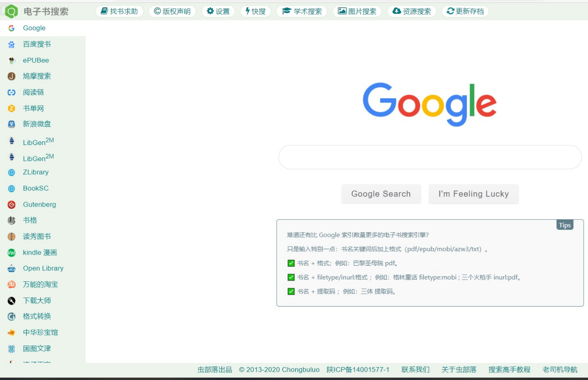588x380 pixels.
Task: Open 找书求助 from top toolbar
Action: click(x=119, y=11)
